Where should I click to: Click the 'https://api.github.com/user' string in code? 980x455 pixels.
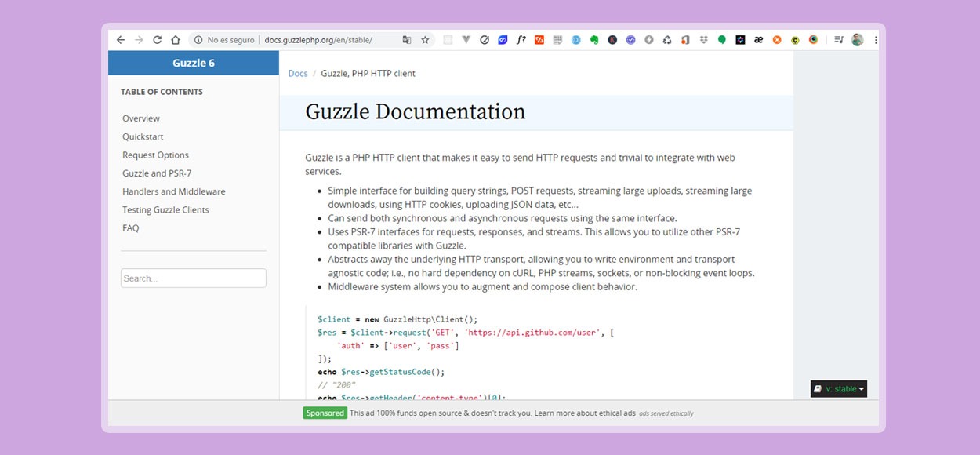[x=532, y=333]
